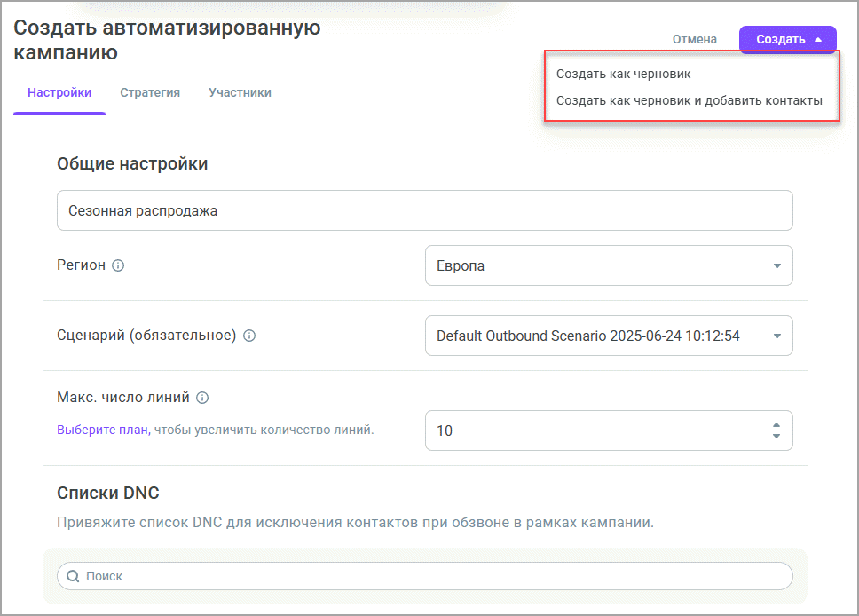Choose 'Создать как черновик' from the menu
The height and width of the screenshot is (616, 859).
click(623, 74)
